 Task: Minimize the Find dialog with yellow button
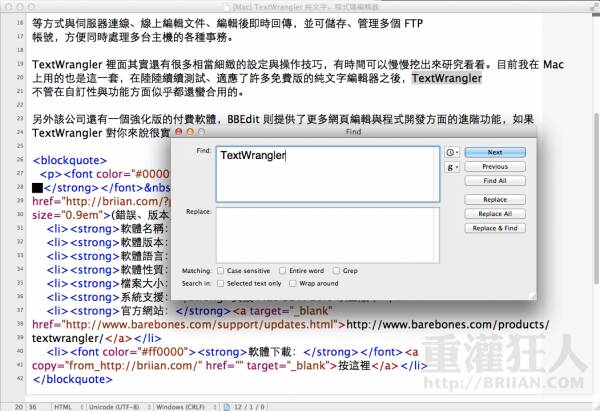click(x=190, y=132)
